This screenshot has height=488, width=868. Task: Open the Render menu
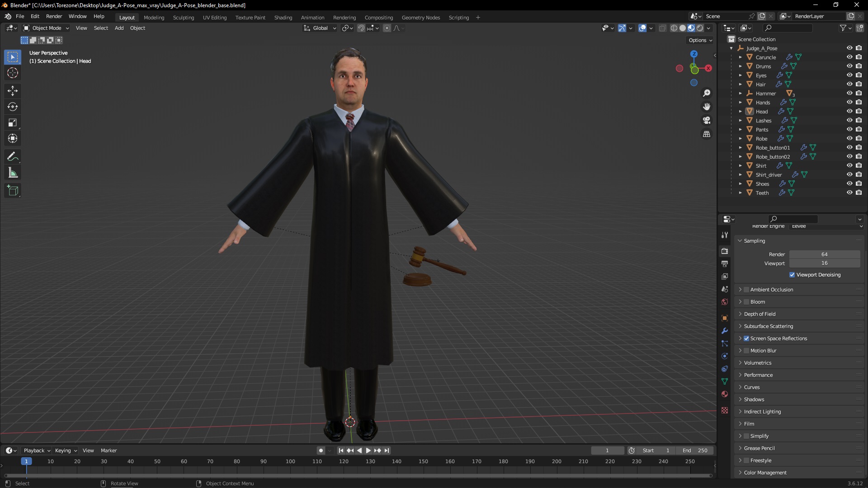pos(54,16)
